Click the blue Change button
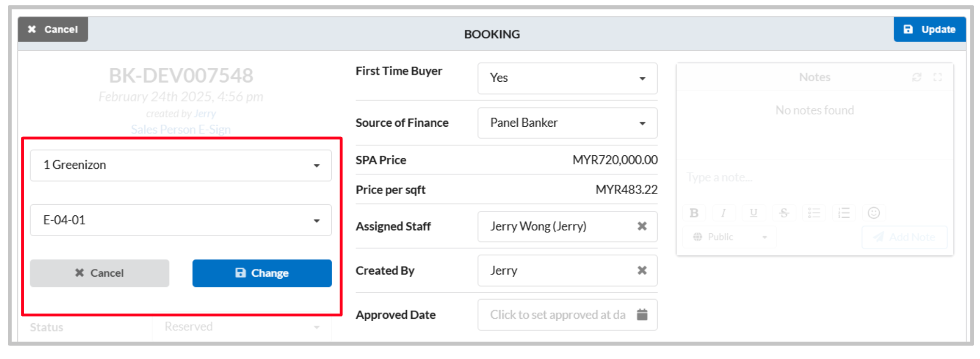Screen dimensions: 980x359 (262, 273)
